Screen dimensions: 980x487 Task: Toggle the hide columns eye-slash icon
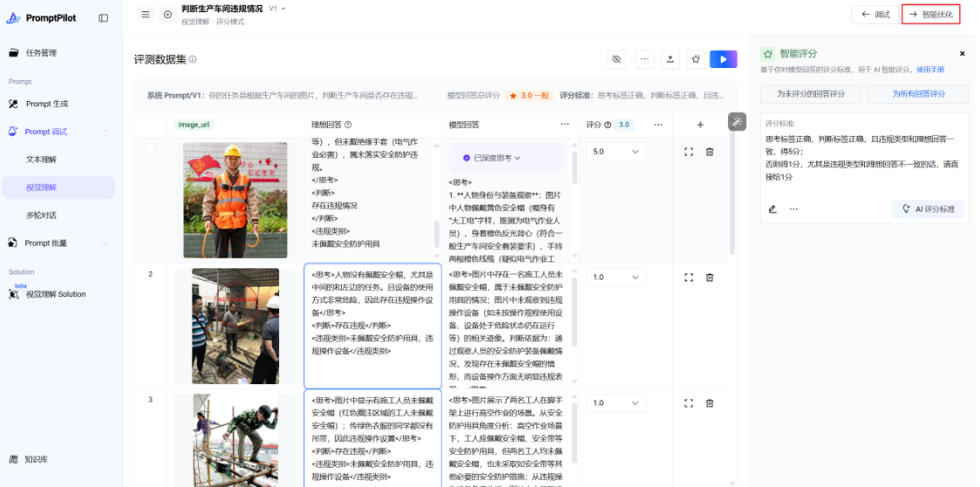click(617, 59)
